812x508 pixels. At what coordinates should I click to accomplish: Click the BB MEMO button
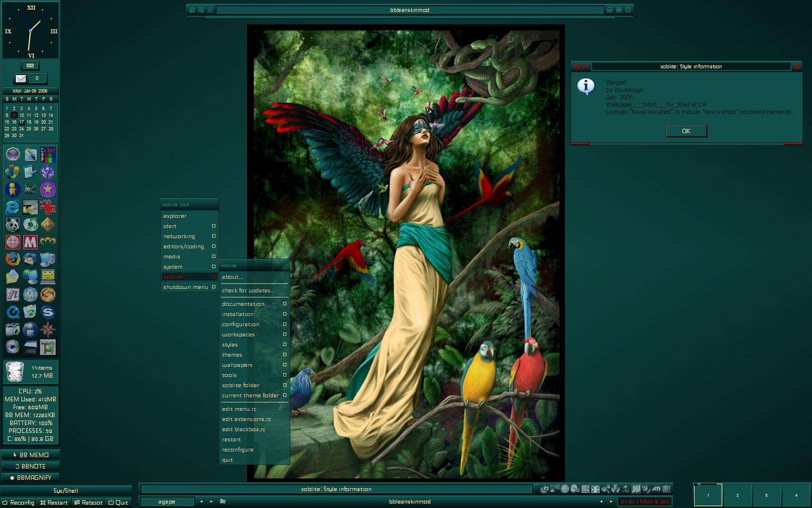(30, 455)
